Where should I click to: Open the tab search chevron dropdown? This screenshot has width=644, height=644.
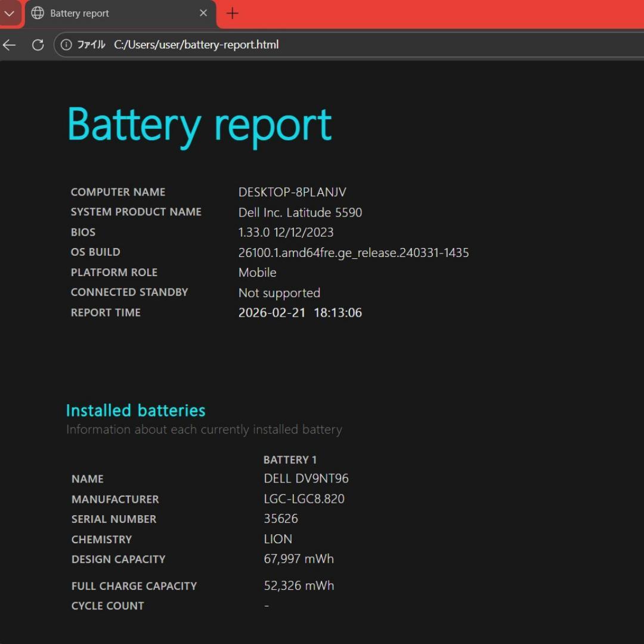click(10, 13)
